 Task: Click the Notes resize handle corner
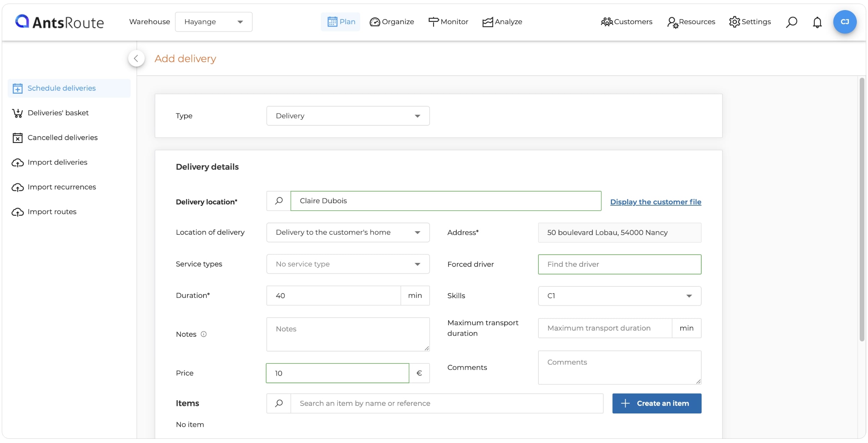426,348
